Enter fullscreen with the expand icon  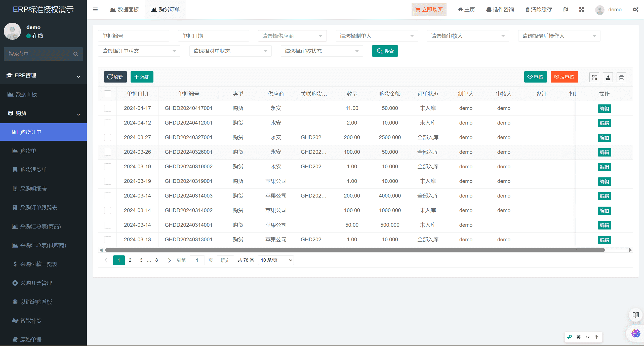pos(582,10)
